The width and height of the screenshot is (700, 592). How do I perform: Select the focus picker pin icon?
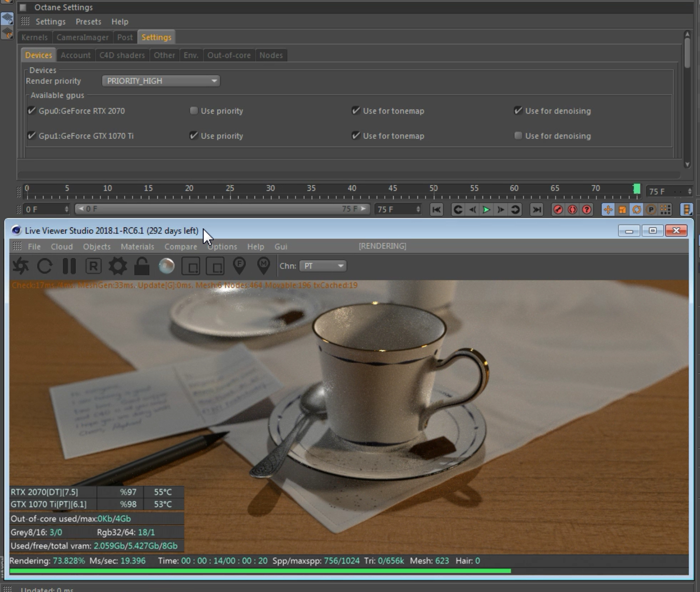tap(239, 266)
